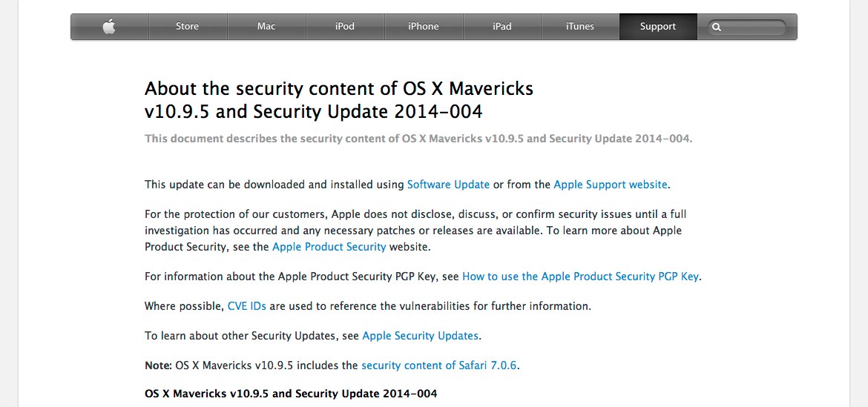The image size is (868, 407).
Task: Follow the Software Update link
Action: pyautogui.click(x=448, y=185)
